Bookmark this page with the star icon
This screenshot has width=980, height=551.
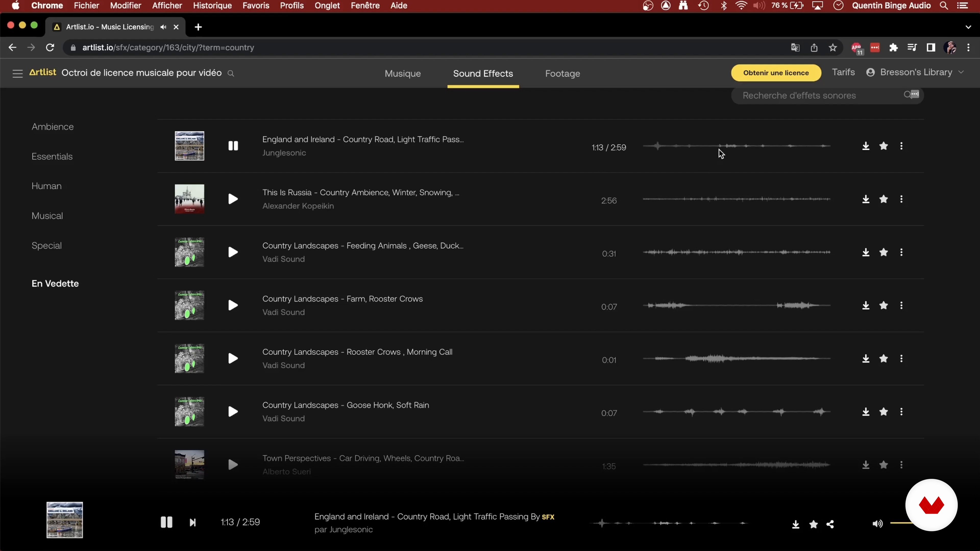tap(833, 47)
